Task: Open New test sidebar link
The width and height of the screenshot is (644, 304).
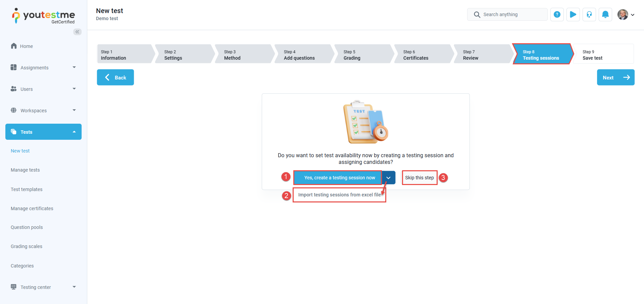Action: (20, 151)
